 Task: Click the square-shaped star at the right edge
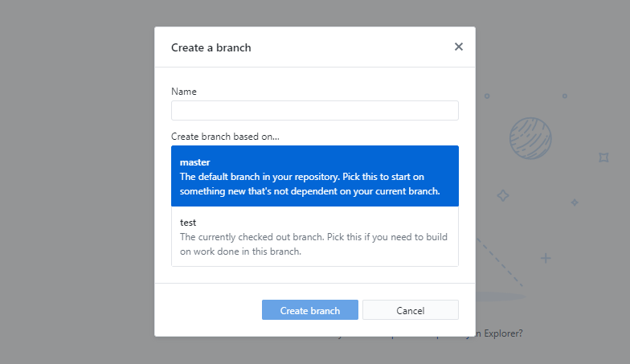(603, 157)
